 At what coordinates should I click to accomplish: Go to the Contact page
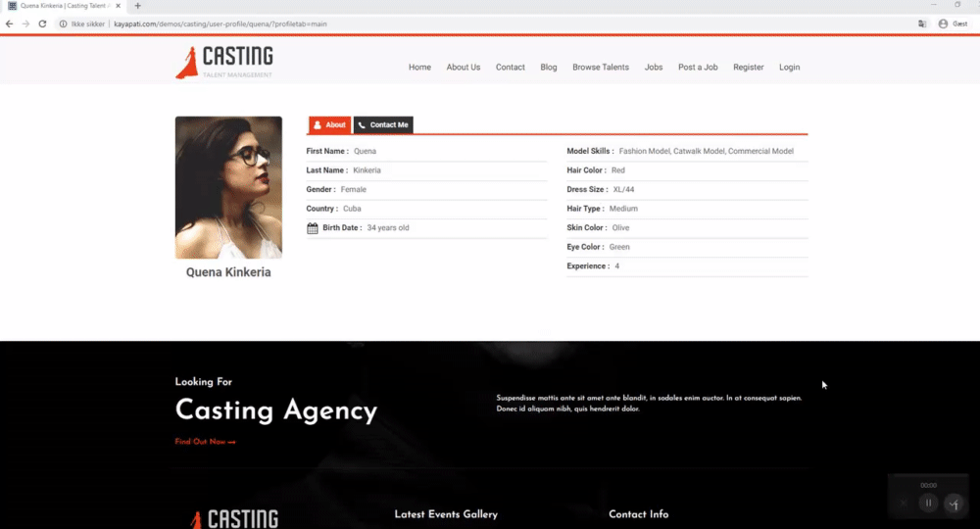click(x=510, y=67)
